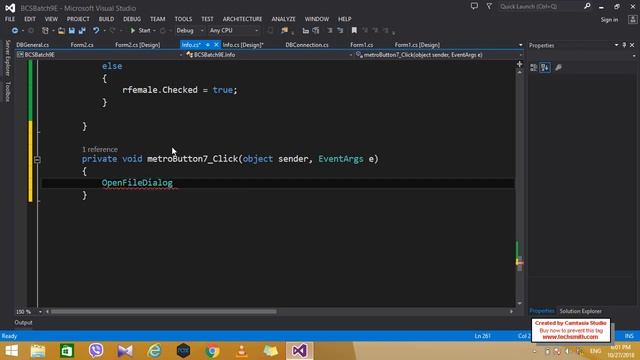Open the Properties window position dropdown

pos(616,45)
